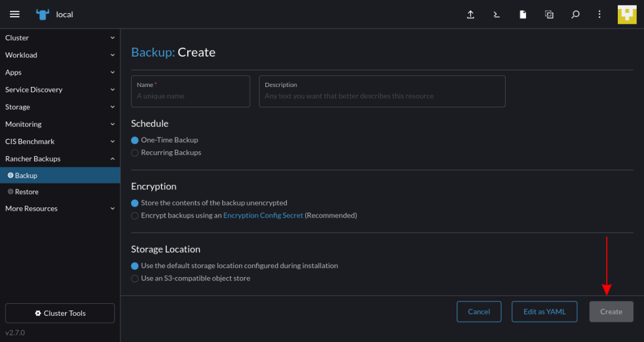Image resolution: width=644 pixels, height=342 pixels.
Task: Follow the Encryption Config Secret link
Action: point(263,216)
